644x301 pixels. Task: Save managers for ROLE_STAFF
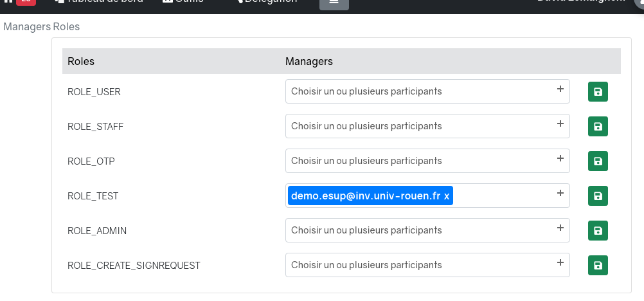598,127
